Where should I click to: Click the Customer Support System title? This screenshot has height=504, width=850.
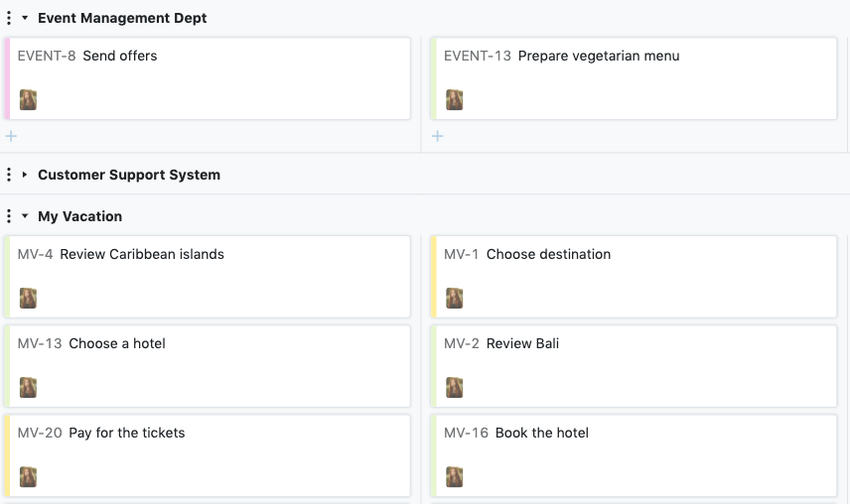129,175
